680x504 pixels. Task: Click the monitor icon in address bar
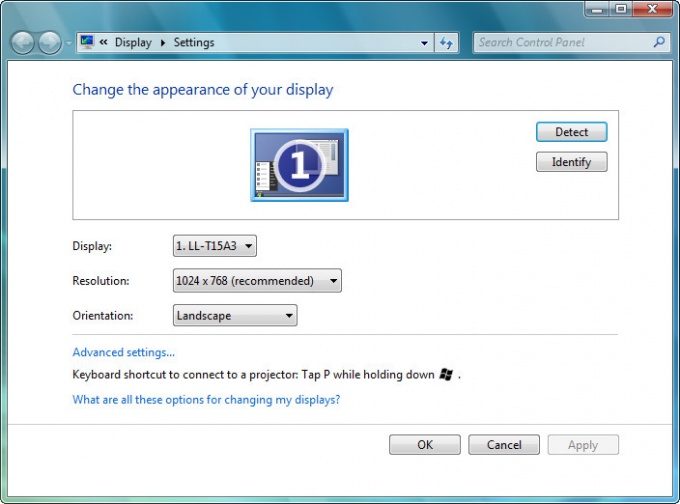click(87, 42)
